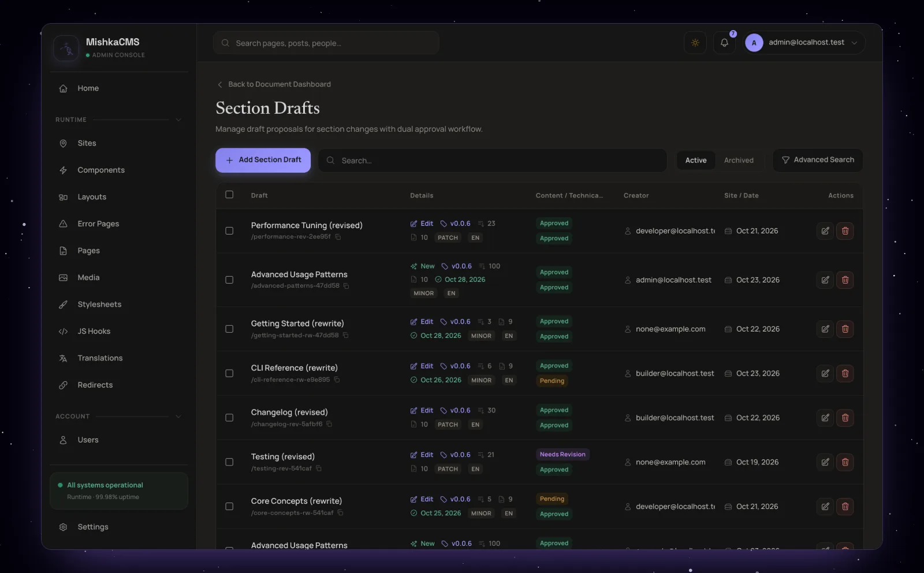Viewport: 924px width, 573px height.
Task: Delete the Core Concepts (rewrite) draft
Action: point(845,507)
